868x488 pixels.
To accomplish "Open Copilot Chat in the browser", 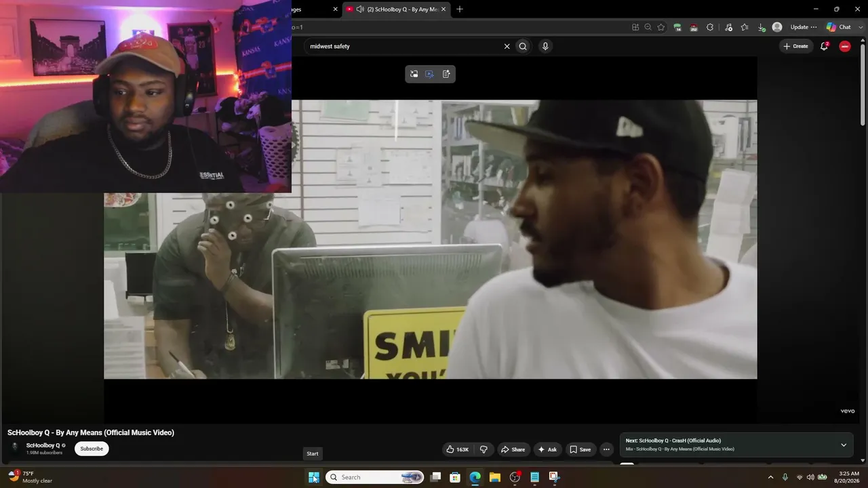I will (x=839, y=27).
